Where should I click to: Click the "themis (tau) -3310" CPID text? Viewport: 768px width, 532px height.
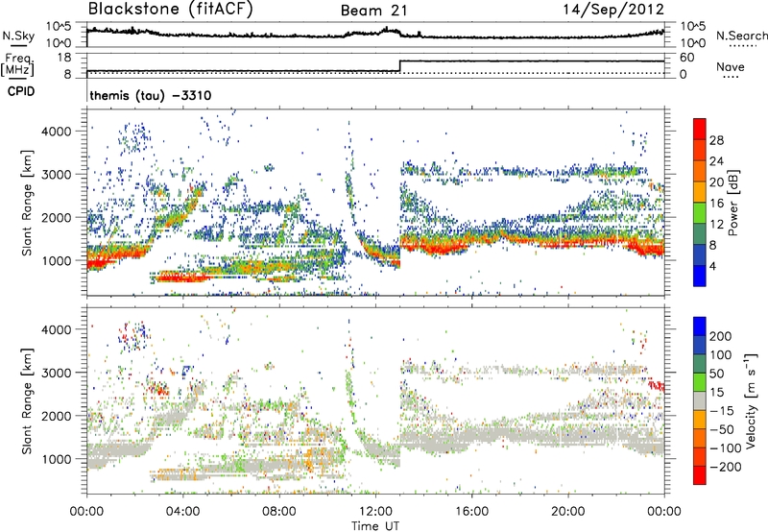point(151,95)
